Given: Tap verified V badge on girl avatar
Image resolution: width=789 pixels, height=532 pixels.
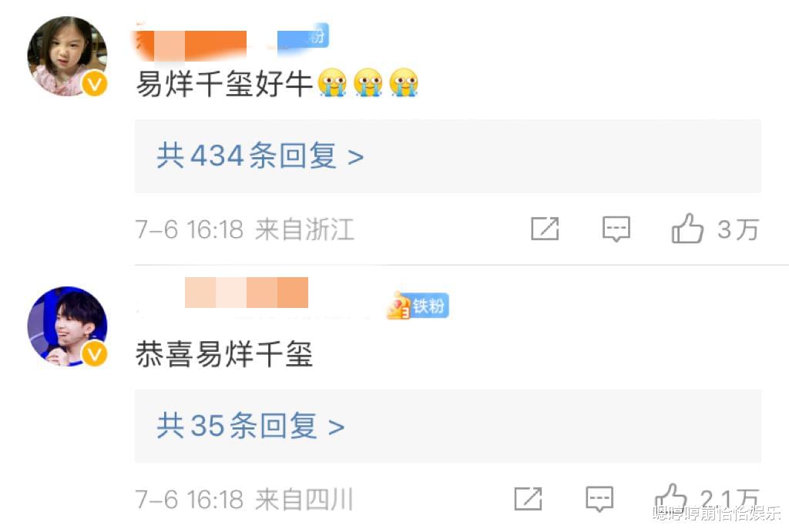Looking at the screenshot, I should coord(95,83).
